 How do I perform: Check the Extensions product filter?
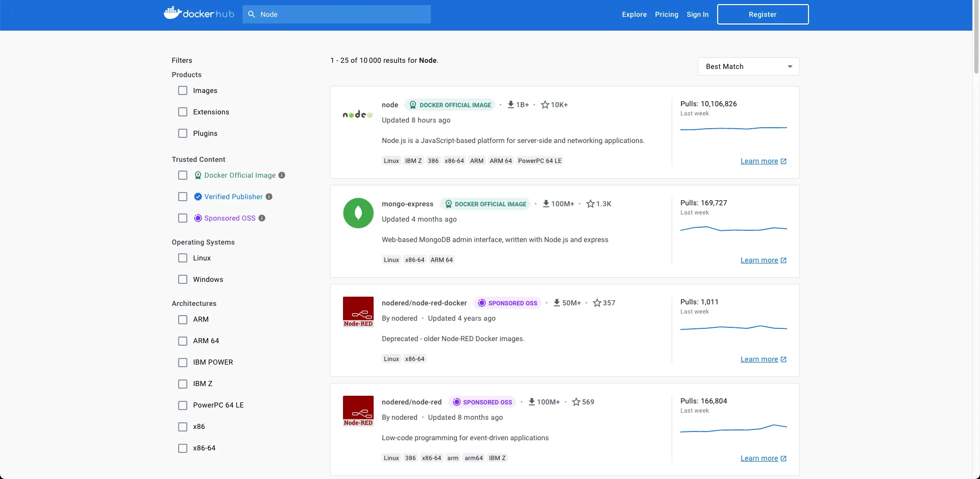[x=183, y=112]
